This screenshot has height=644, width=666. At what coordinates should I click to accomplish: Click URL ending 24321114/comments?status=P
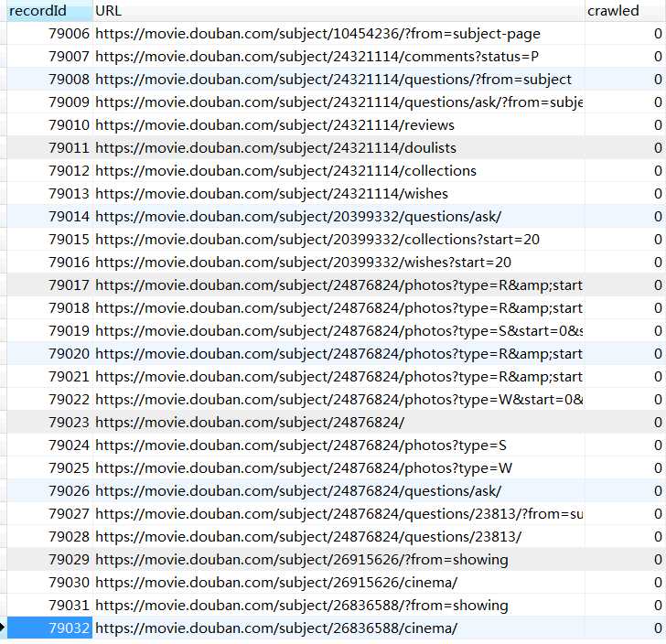coord(317,56)
